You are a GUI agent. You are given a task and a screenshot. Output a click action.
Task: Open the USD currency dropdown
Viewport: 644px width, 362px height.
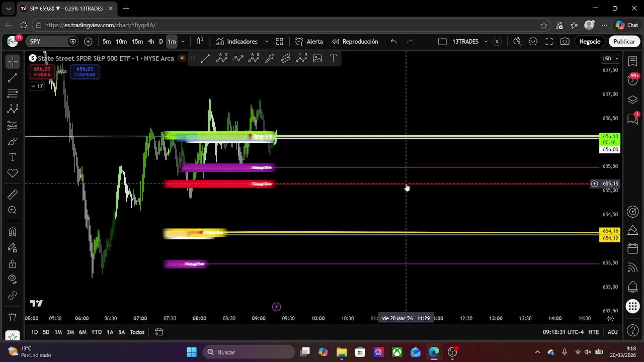click(x=610, y=58)
